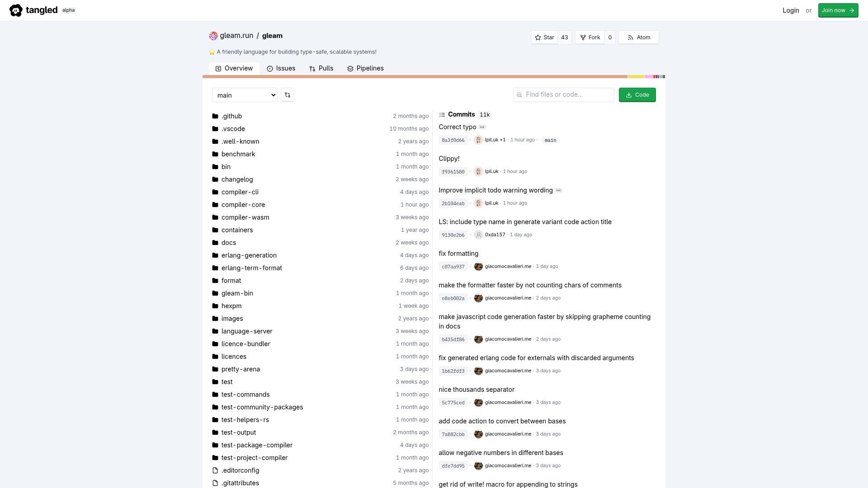The height and width of the screenshot is (488, 868).
Task: Click the language breakdown color bar
Action: coord(434,77)
